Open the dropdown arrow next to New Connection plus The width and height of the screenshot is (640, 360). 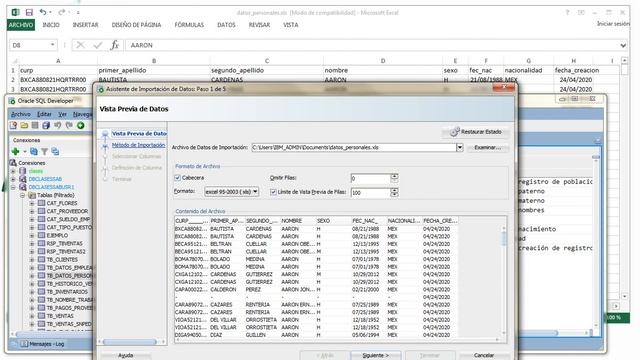pos(25,152)
